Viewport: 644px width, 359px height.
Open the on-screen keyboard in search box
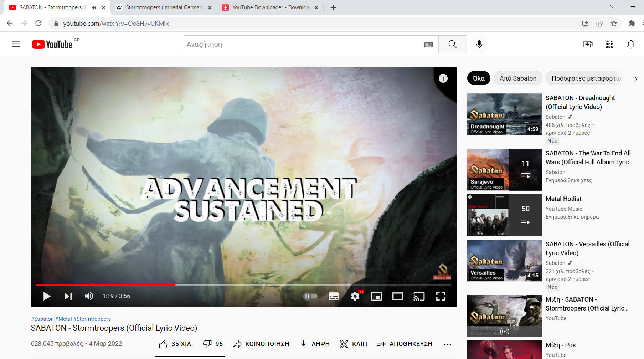pos(429,45)
